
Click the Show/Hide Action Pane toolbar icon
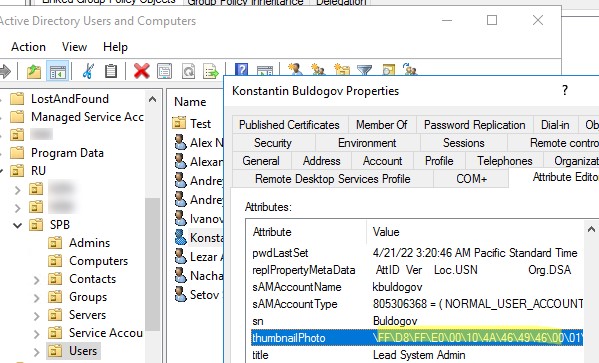(x=265, y=70)
